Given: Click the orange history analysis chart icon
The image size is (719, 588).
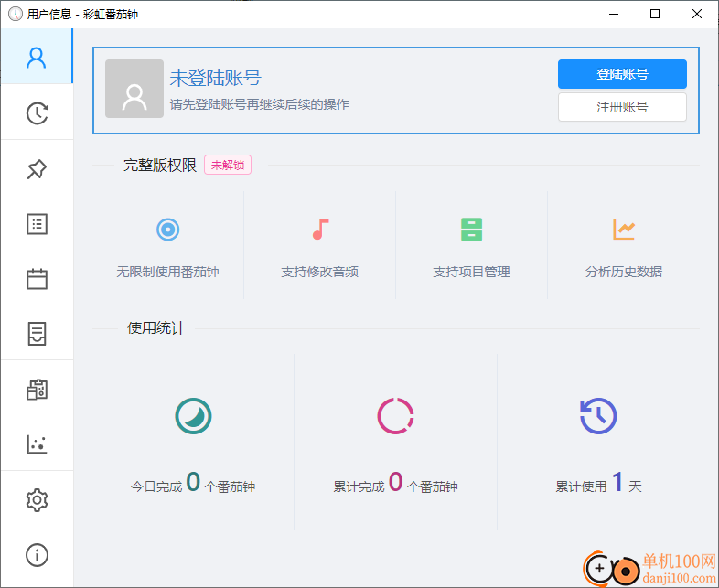Looking at the screenshot, I should click(x=624, y=230).
